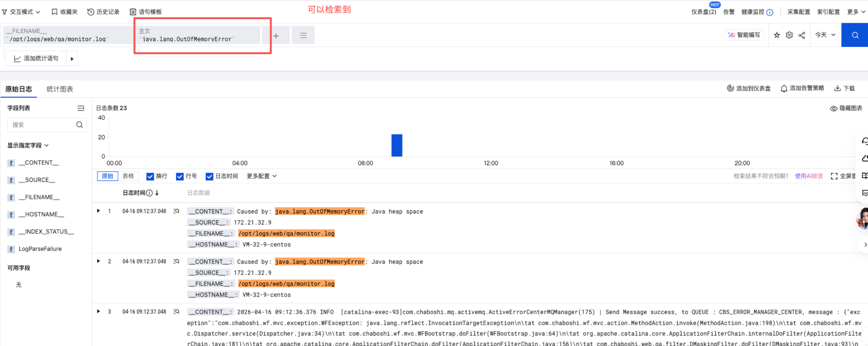Click the health monitoring info icon

[770, 12]
